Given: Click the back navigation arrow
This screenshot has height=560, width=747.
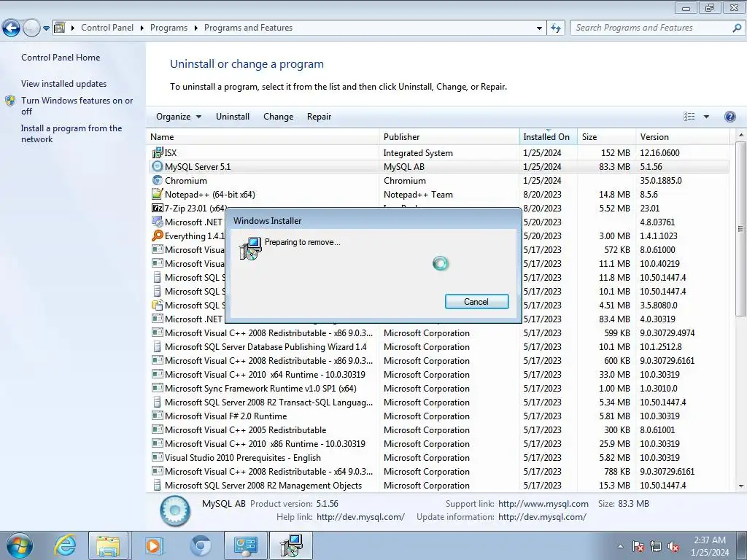Looking at the screenshot, I should pyautogui.click(x=12, y=28).
